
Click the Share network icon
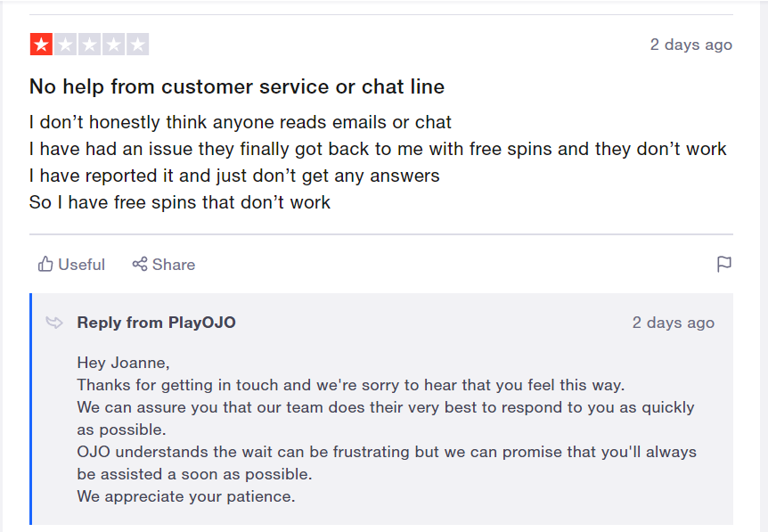[x=140, y=265]
